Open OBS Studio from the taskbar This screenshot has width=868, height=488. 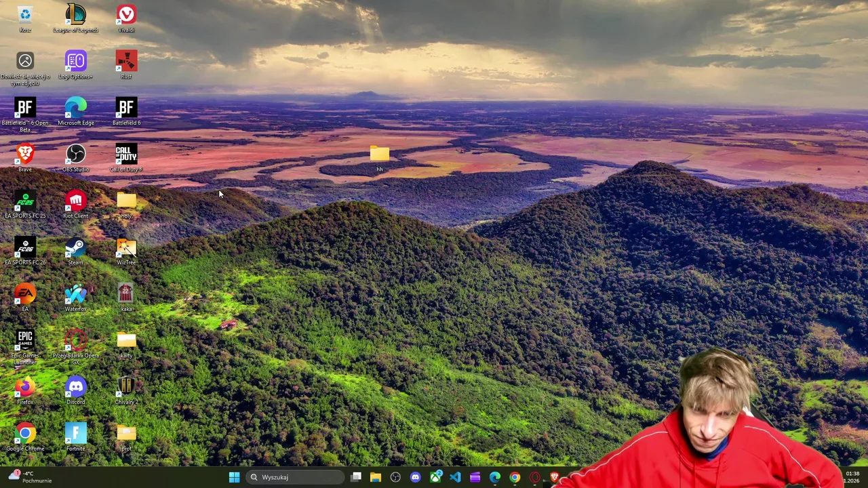395,477
